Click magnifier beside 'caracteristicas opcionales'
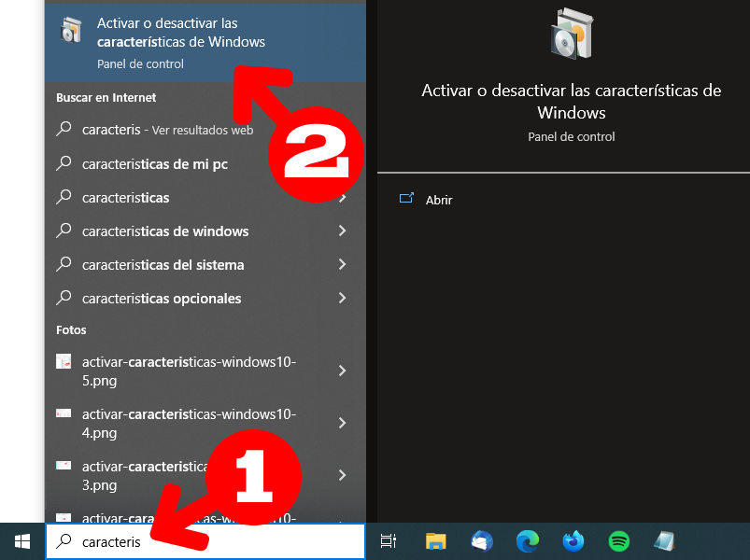 64,298
